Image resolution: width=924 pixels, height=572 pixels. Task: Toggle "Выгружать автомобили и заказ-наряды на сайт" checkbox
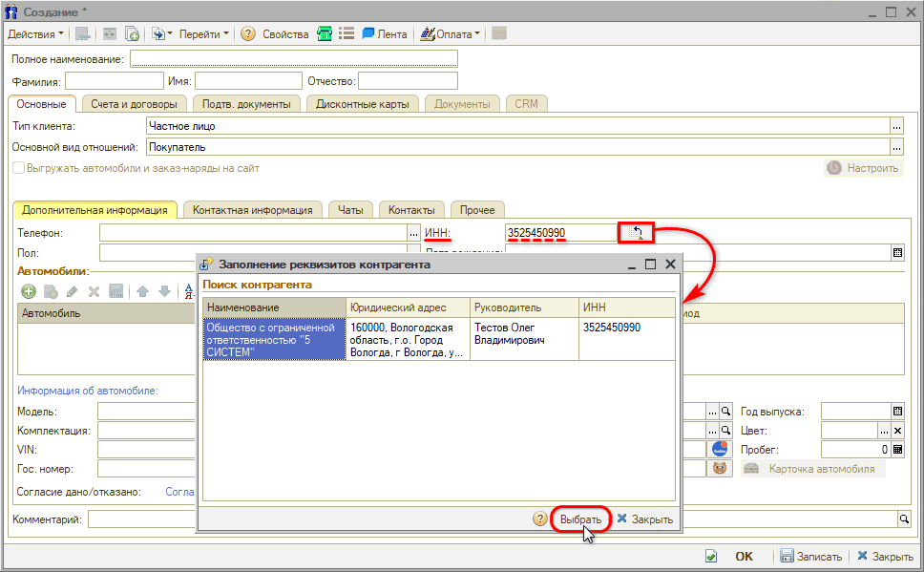tap(18, 168)
